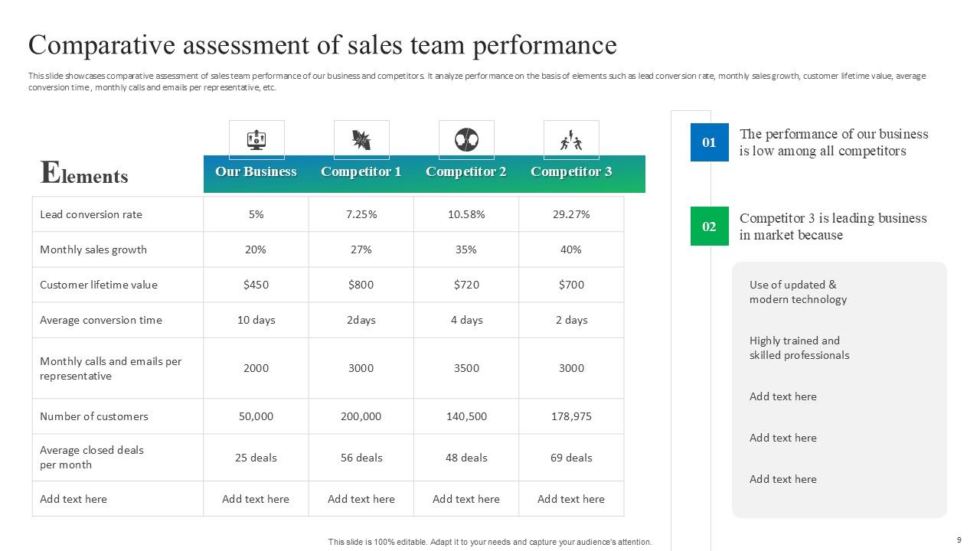Select the 200,000 number of customers cell

[361, 416]
